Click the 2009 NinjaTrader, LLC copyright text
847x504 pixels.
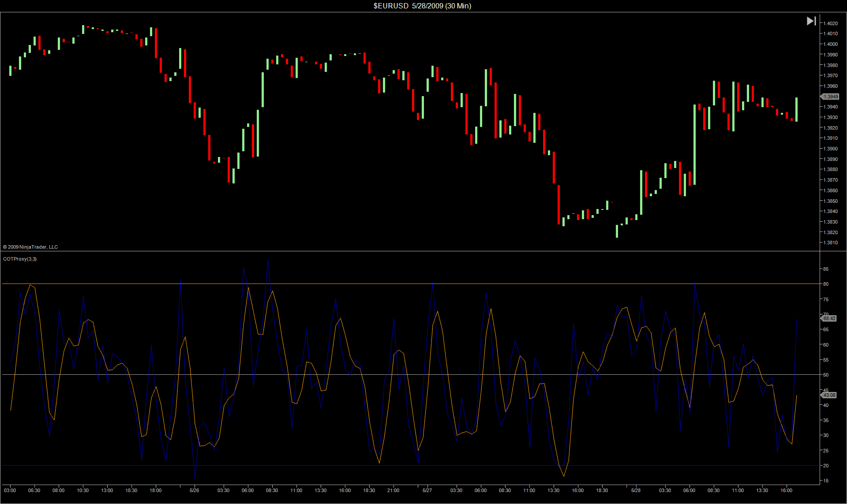pyautogui.click(x=30, y=247)
